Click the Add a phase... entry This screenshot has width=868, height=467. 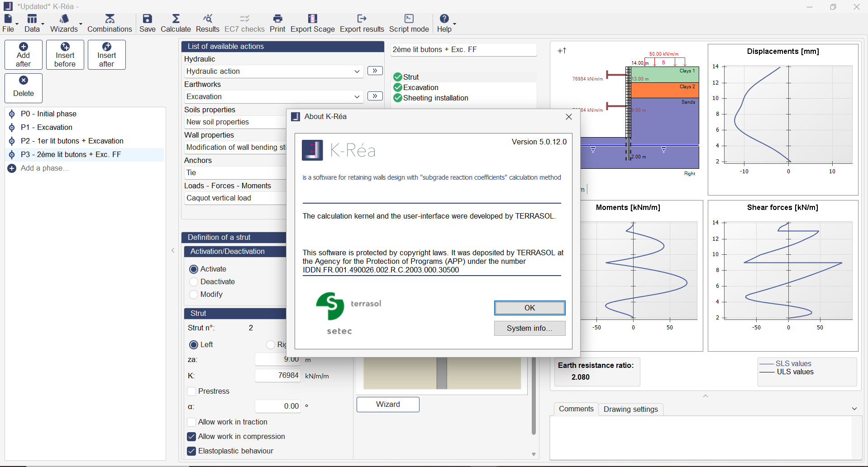click(45, 168)
